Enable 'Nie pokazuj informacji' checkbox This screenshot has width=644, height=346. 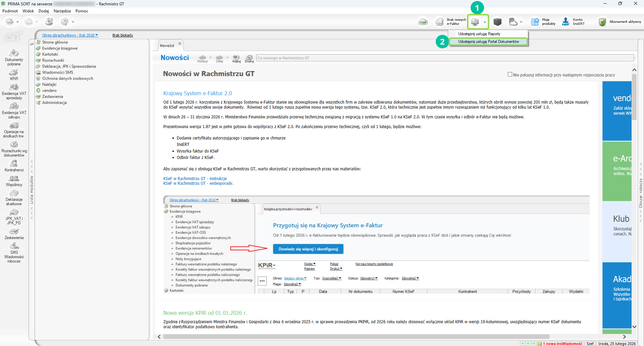tap(510, 74)
